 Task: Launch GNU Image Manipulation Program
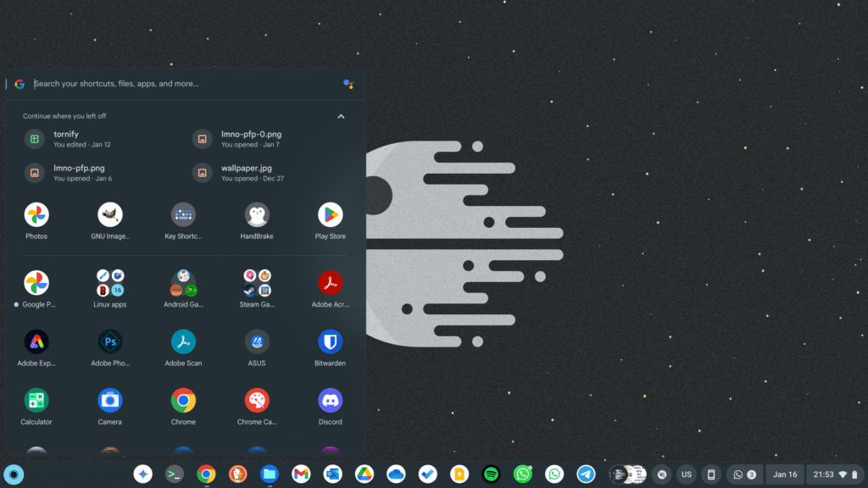tap(109, 214)
